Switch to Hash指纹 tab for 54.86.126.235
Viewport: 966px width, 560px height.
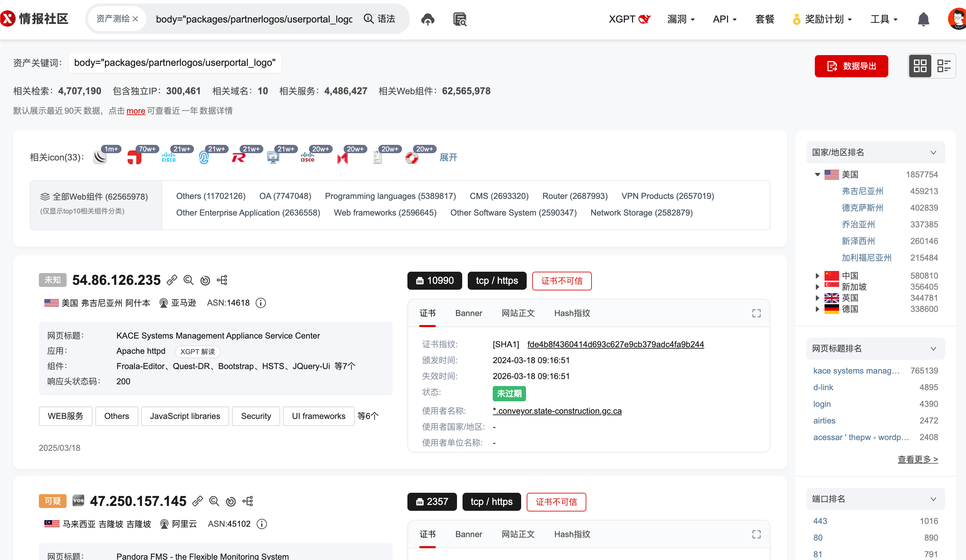click(x=572, y=313)
